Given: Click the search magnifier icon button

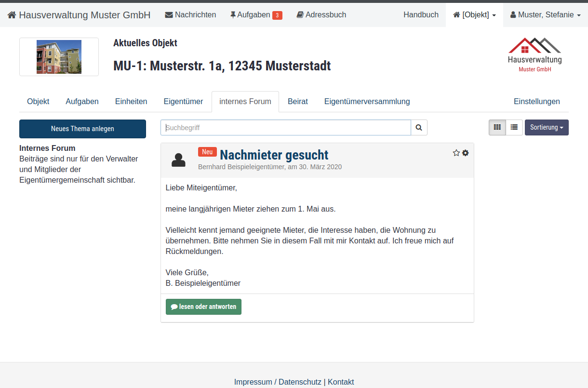Looking at the screenshot, I should click(x=419, y=128).
